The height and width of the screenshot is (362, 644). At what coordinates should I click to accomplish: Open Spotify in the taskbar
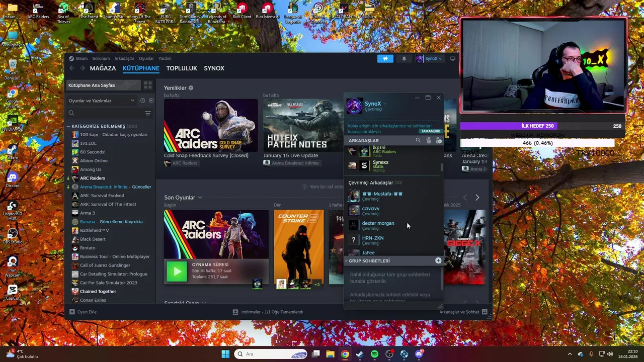(x=374, y=354)
